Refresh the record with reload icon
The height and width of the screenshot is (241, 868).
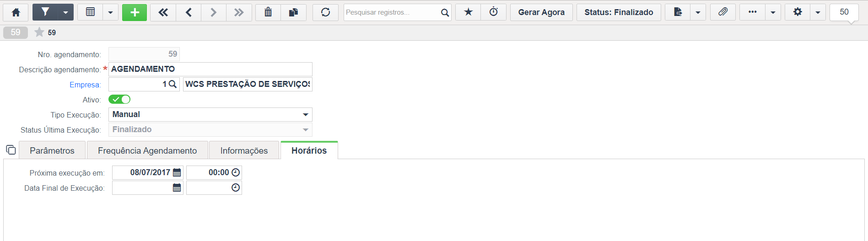coord(325,12)
